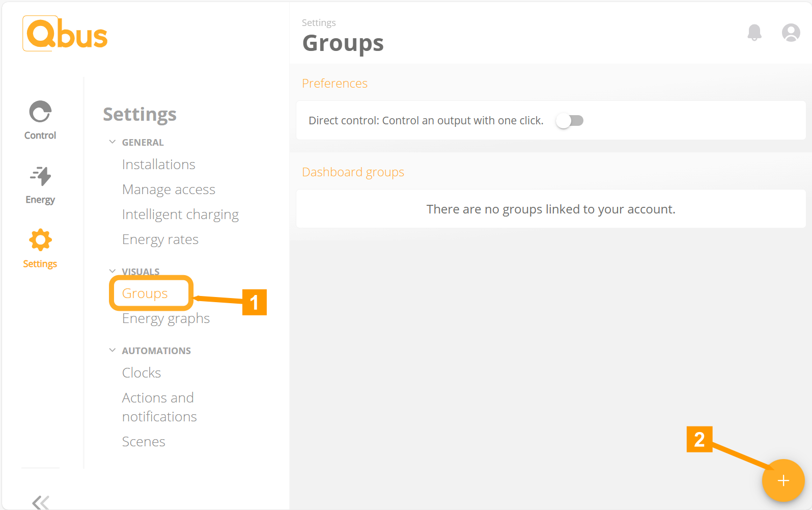Screen dimensions: 812x510
Task: Add a new group with plus button
Action: pyautogui.click(x=783, y=480)
